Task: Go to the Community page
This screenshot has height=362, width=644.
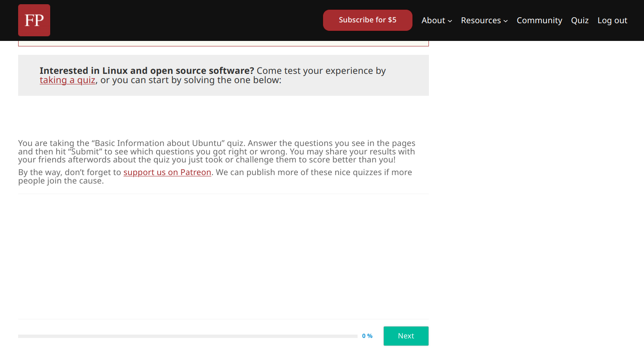Action: (539, 20)
